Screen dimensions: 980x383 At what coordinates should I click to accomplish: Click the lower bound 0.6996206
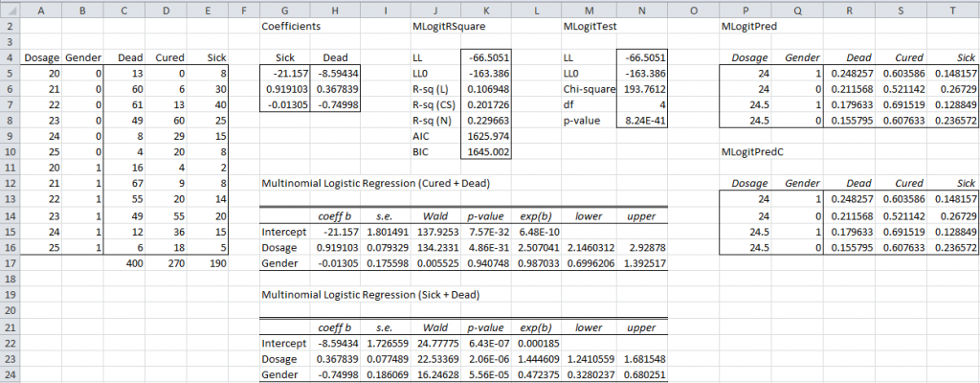click(x=590, y=263)
